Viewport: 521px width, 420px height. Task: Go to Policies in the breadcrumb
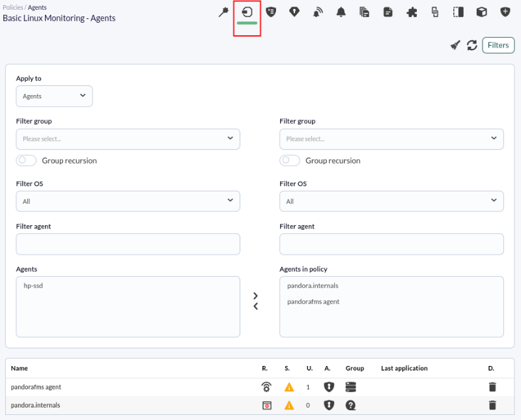coord(12,7)
